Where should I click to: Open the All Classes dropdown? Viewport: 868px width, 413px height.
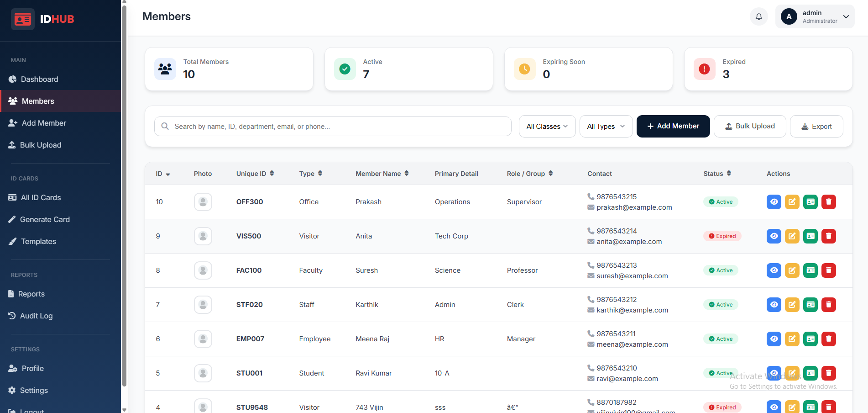pos(547,127)
